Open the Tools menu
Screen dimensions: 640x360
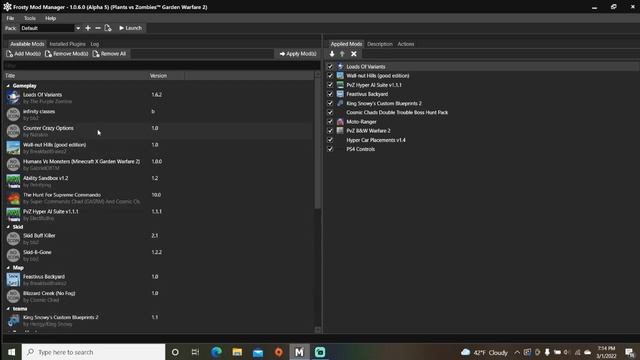click(29, 18)
